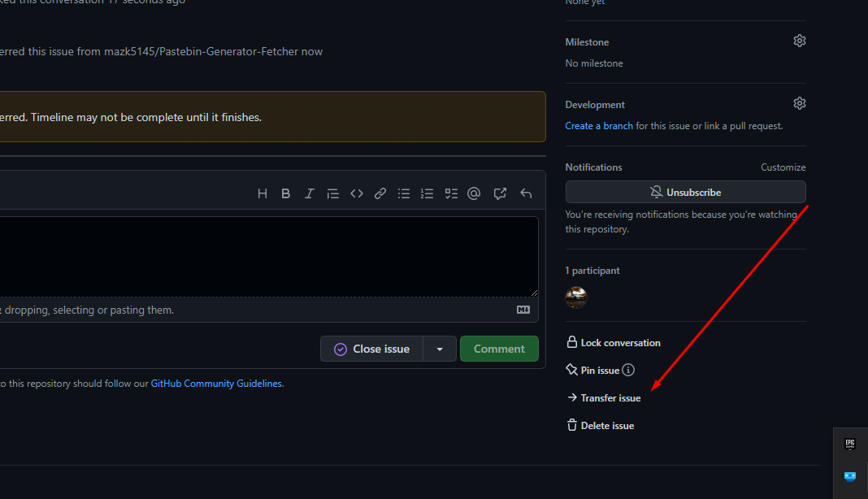Insert a heading with the H icon
The image size is (868, 499).
tap(263, 193)
